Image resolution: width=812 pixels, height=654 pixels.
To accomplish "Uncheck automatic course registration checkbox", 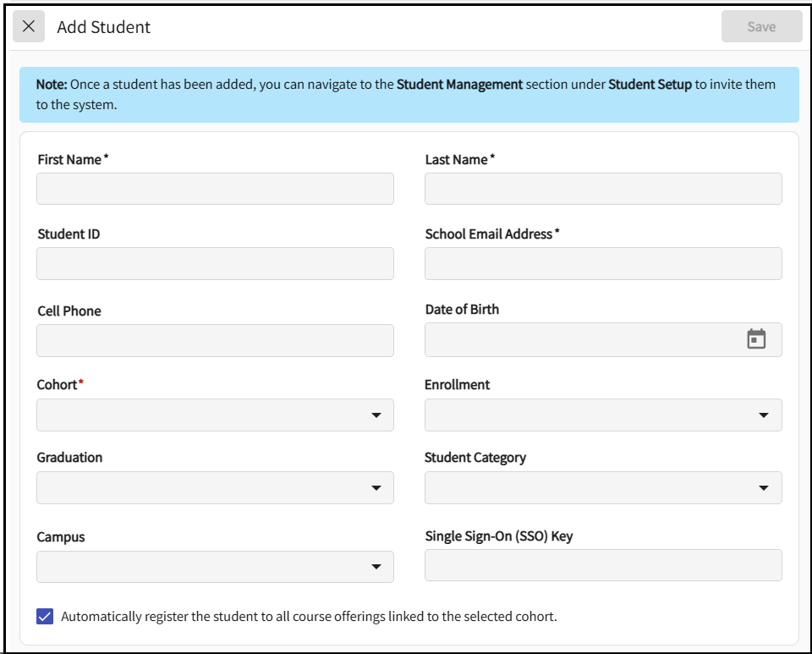I will (x=46, y=616).
